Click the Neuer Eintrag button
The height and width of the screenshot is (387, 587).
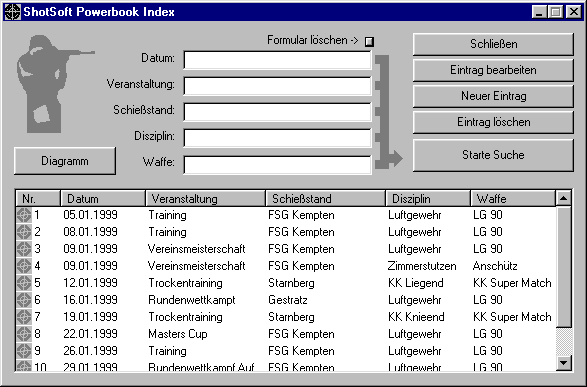click(x=493, y=96)
